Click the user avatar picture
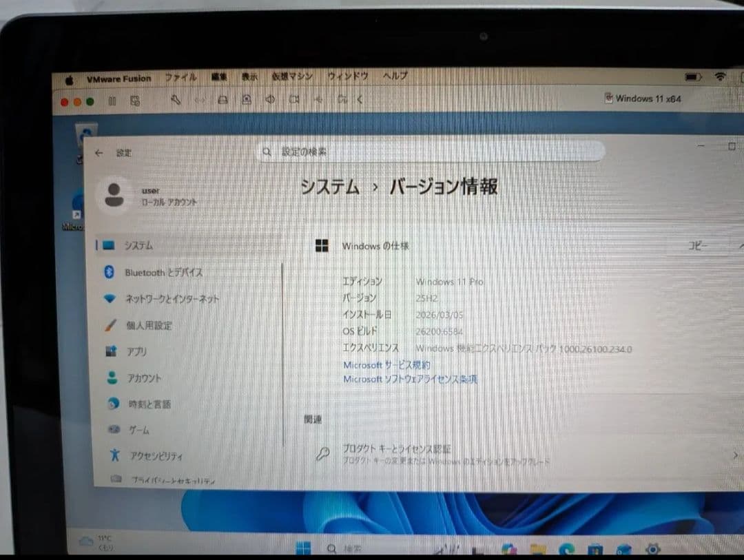744x560 pixels. 114,195
